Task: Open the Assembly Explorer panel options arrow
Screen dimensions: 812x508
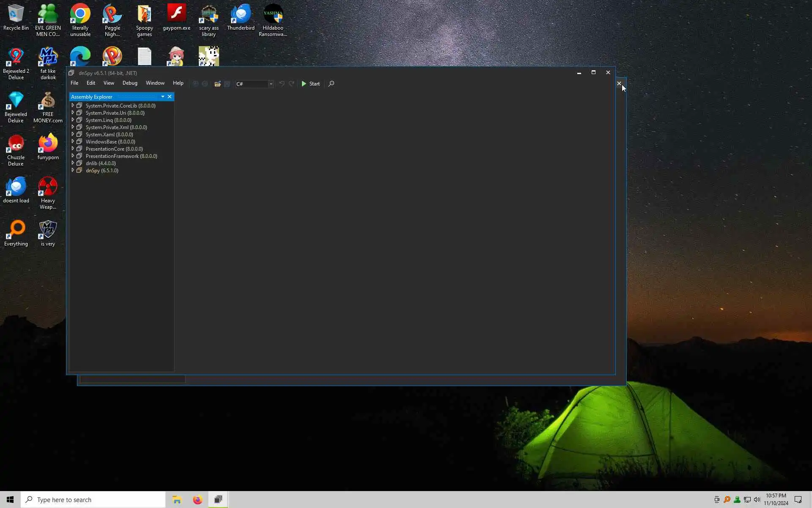Action: tap(163, 97)
